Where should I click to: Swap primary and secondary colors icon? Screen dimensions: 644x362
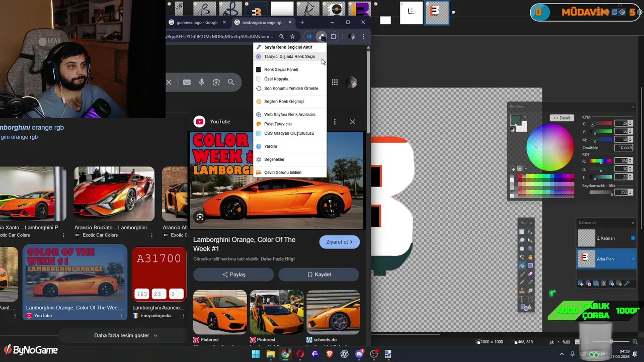[x=525, y=117]
